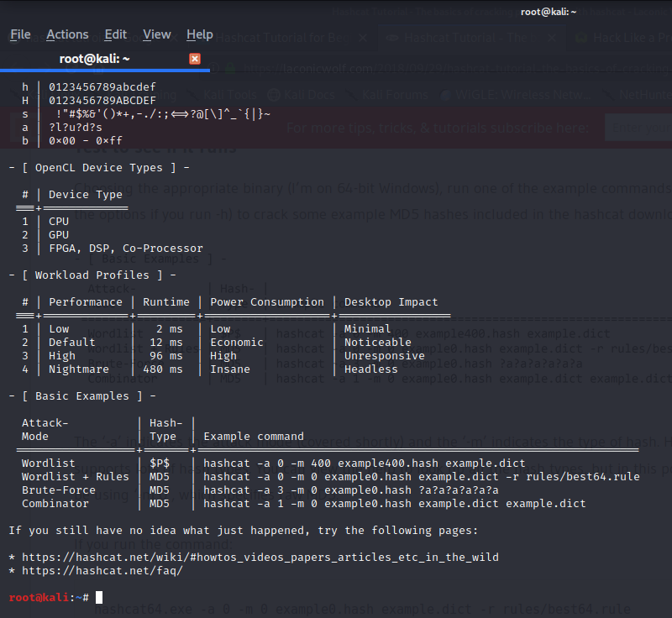Click the 'Device Type' column header
Viewport: 672px width, 618px height.
[86, 195]
